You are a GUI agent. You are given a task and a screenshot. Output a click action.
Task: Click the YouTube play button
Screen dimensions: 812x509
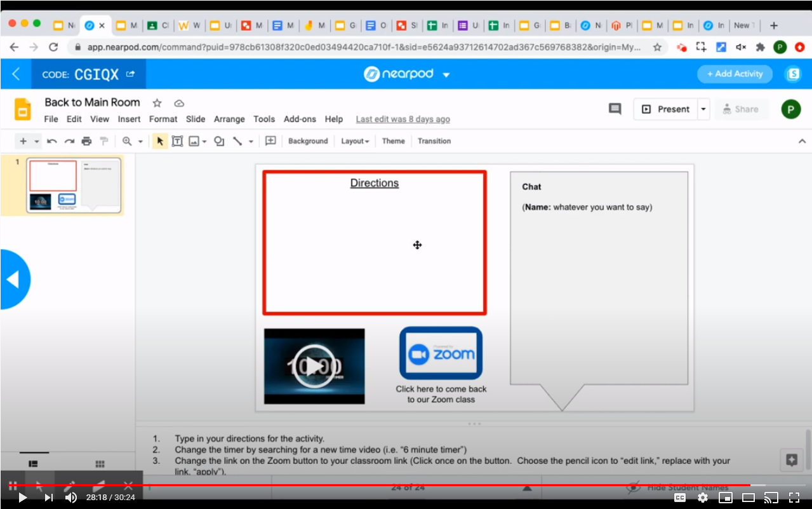[x=22, y=498]
